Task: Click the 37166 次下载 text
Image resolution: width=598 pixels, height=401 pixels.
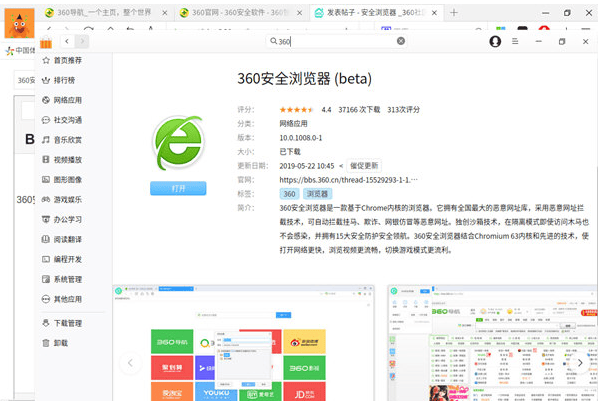Action: click(x=359, y=110)
